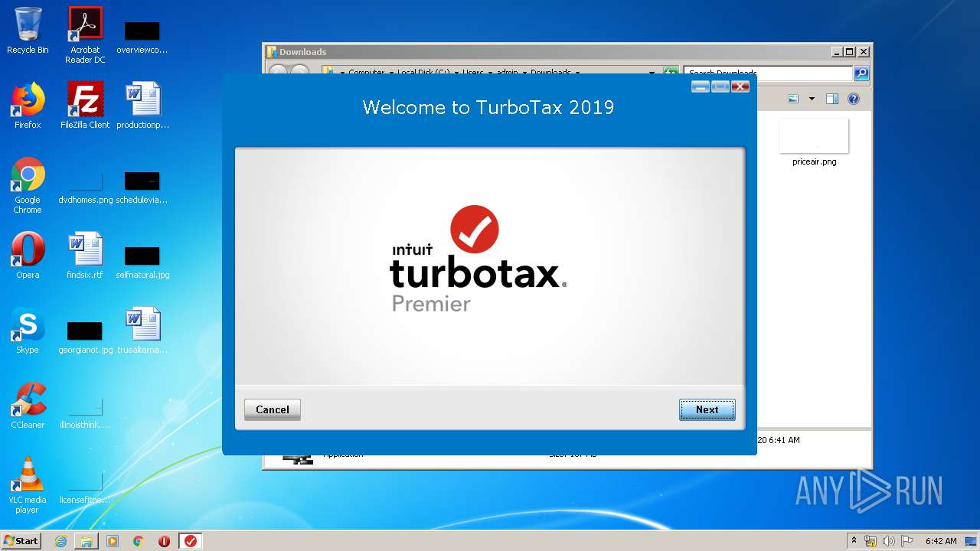Viewport: 980px width, 551px height.
Task: Open the view options dropdown in Downloads
Action: tap(812, 99)
